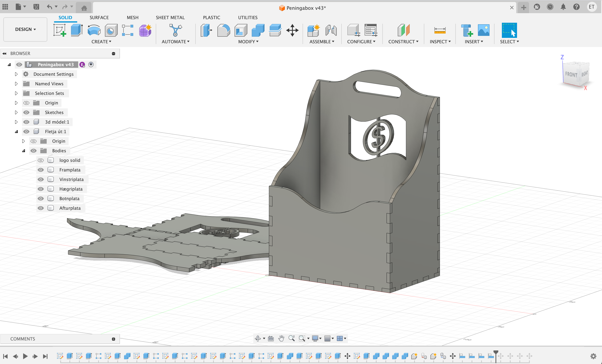Viewport: 602px width, 364px height.
Task: Switch to the SOLID tab
Action: point(65,18)
